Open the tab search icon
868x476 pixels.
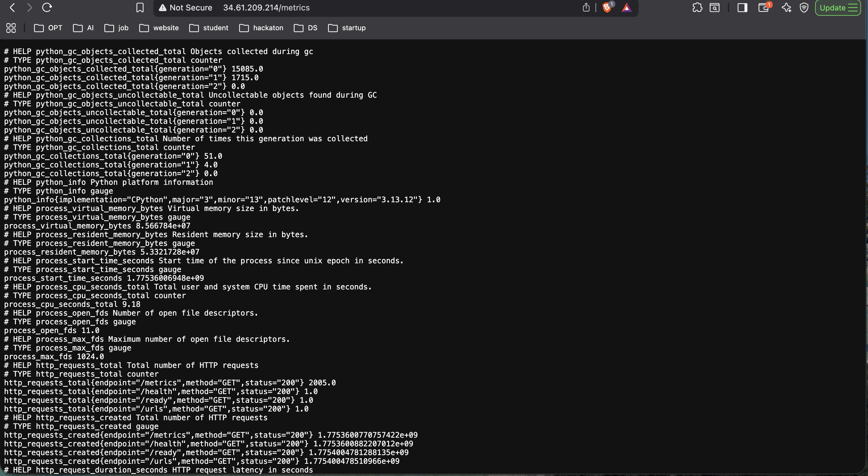click(714, 8)
